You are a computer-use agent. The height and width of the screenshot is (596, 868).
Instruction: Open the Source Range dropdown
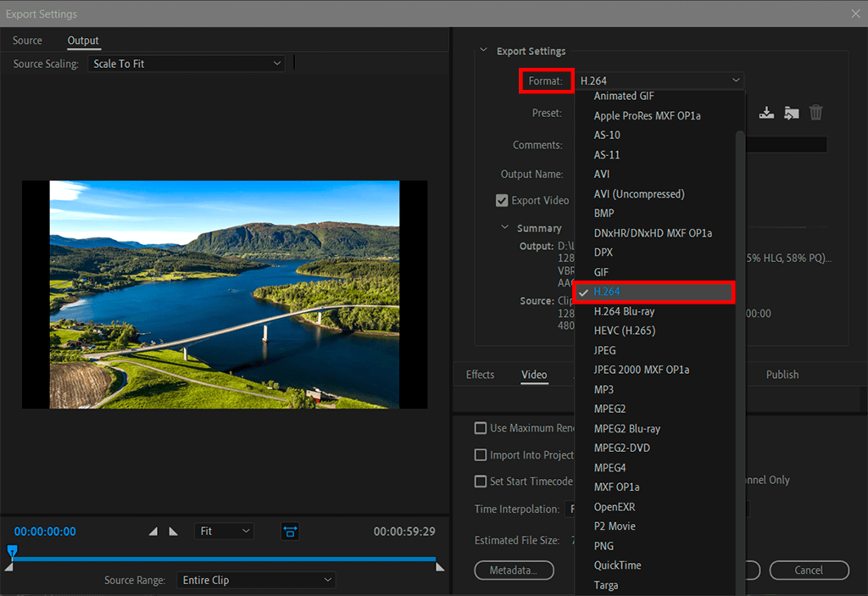tap(257, 580)
